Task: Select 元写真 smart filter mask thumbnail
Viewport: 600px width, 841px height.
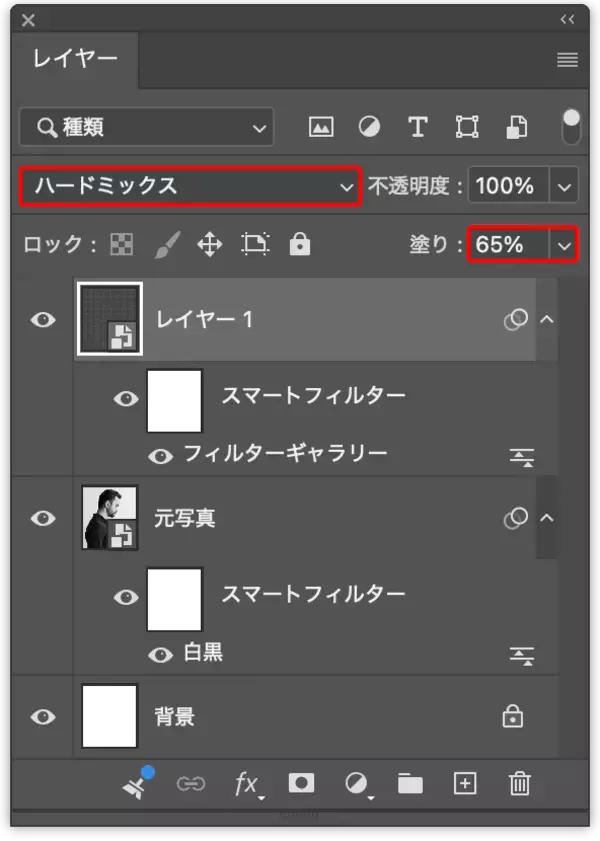Action: click(174, 599)
